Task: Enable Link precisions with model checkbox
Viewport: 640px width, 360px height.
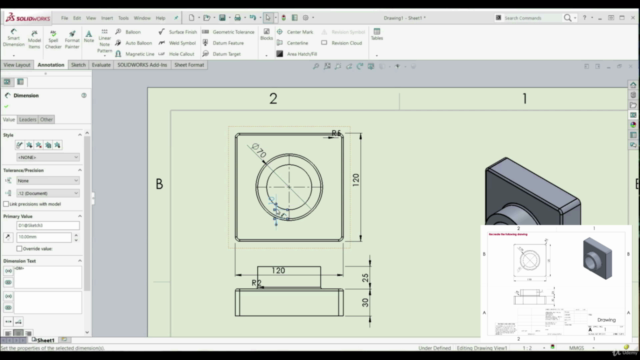Action: (x=6, y=204)
